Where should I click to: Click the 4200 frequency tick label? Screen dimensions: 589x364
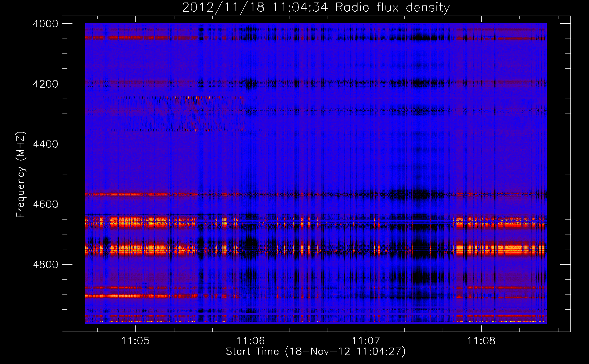point(46,84)
